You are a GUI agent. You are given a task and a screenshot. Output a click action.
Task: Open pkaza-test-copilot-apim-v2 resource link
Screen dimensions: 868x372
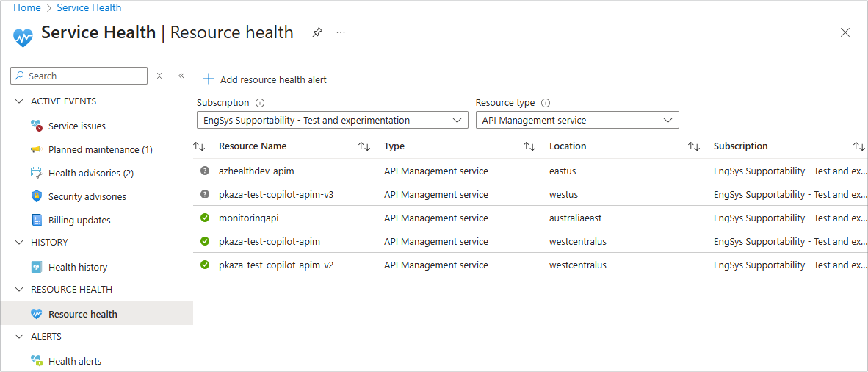[x=276, y=265]
